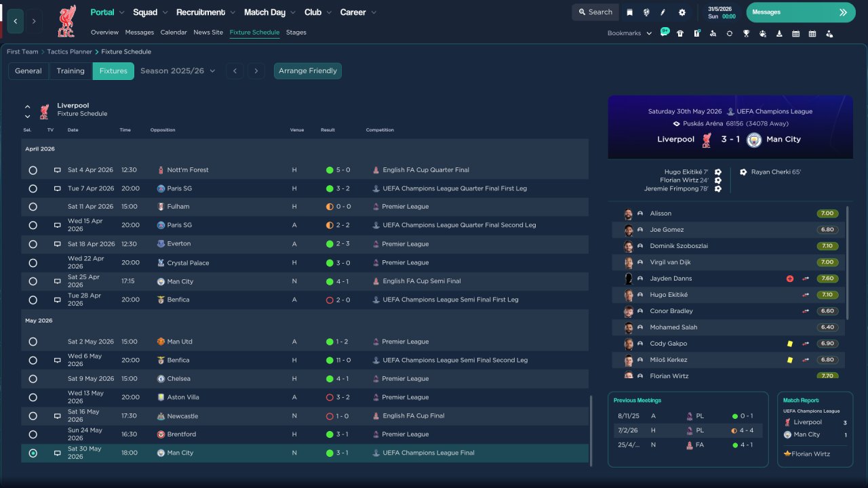The image size is (868, 488).
Task: Select the Chelsea fixture radio button
Action: pos(33,379)
